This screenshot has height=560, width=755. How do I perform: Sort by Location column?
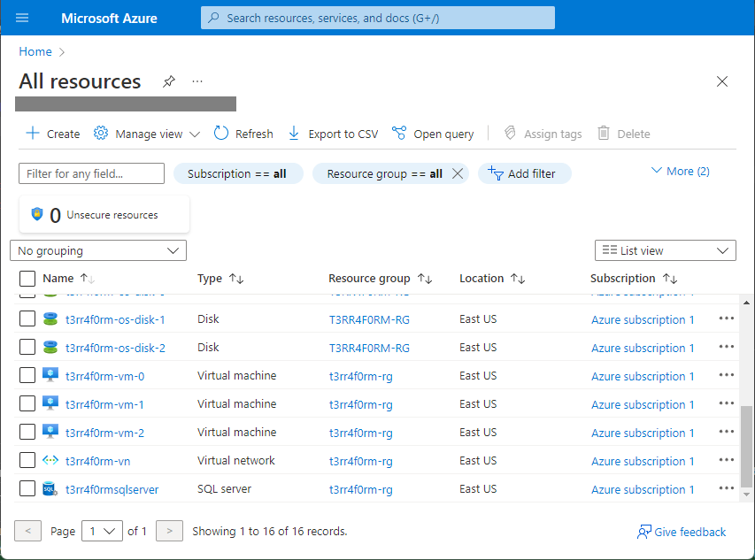tap(492, 279)
